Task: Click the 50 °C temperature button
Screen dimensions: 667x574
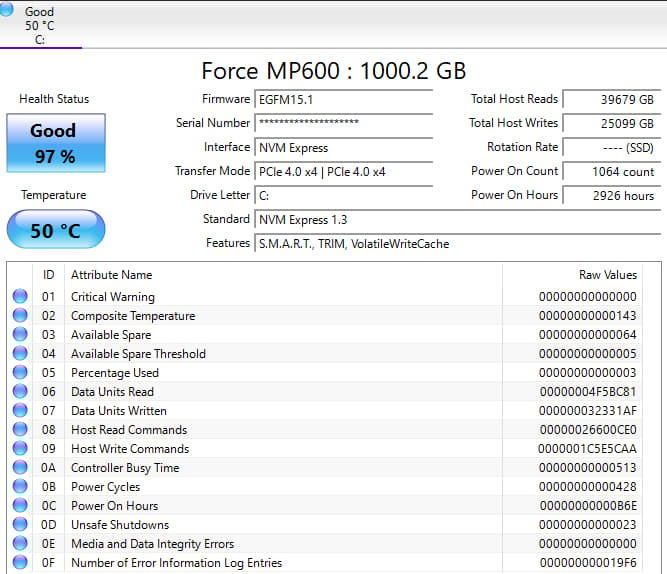Action: [56, 229]
